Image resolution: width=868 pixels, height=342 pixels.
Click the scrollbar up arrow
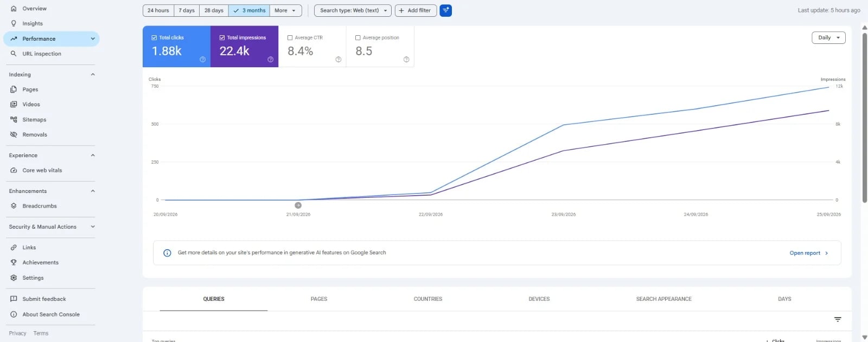[865, 28]
